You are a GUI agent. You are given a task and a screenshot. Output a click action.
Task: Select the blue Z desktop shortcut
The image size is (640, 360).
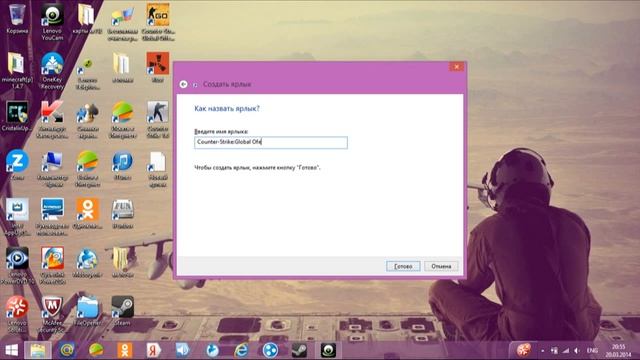pyautogui.click(x=17, y=165)
